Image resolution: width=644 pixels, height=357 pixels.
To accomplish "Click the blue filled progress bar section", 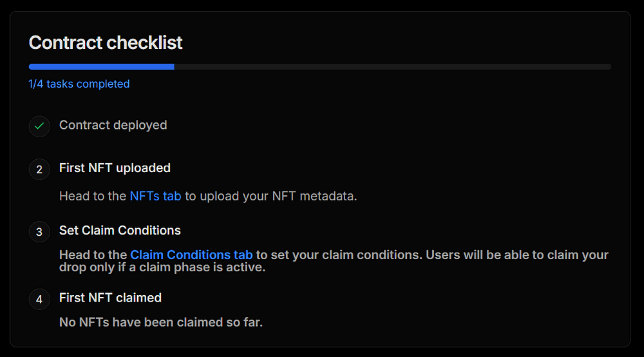I will tap(102, 66).
